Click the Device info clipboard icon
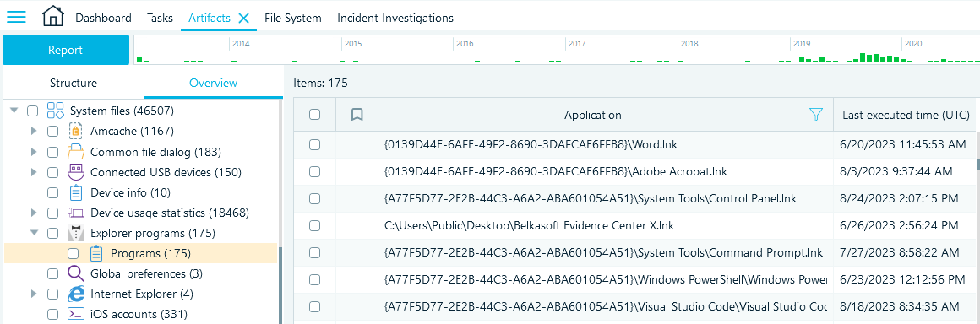Screen dimensions: 980x324 76,192
